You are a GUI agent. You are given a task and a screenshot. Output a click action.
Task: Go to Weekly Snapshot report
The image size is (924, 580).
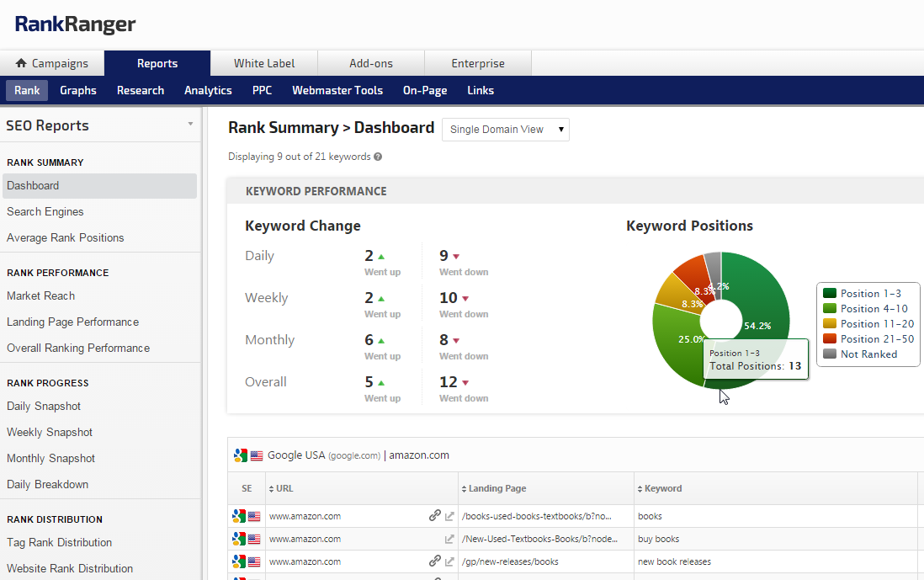click(50, 432)
